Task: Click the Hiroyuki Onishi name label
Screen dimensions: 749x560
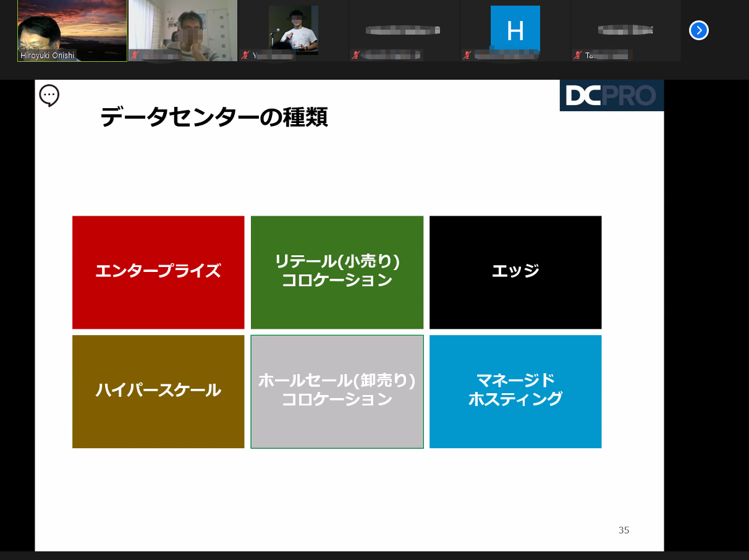Action: point(48,55)
